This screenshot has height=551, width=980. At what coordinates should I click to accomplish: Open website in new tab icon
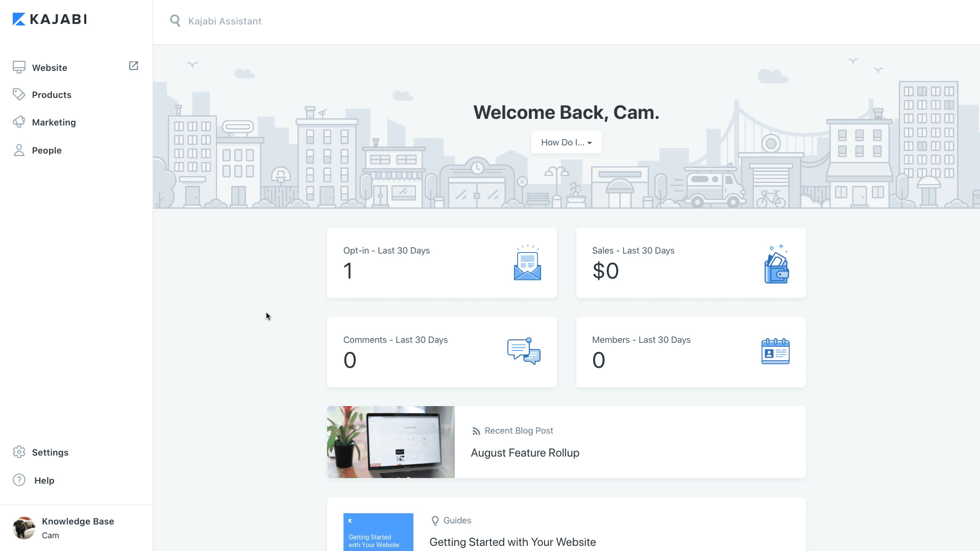pyautogui.click(x=133, y=66)
